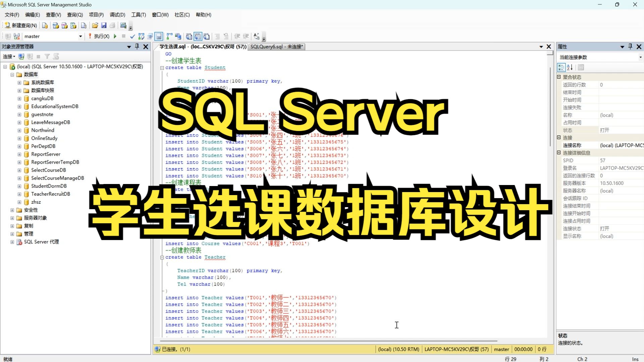Image resolution: width=644 pixels, height=362 pixels.
Task: Open a Database Engine Query icon
Action: pos(45,25)
